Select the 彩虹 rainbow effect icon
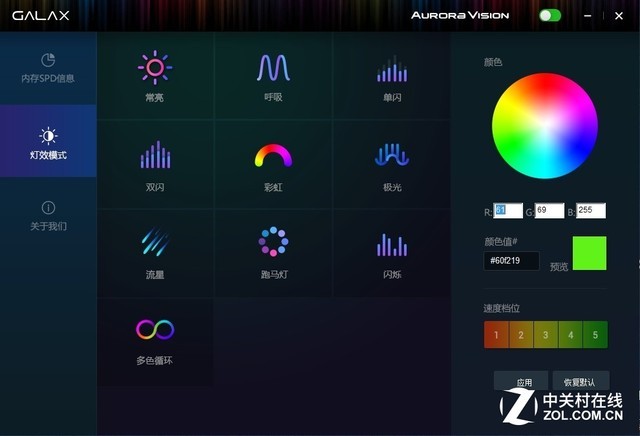Screen dimensions: 640x436 [272, 156]
